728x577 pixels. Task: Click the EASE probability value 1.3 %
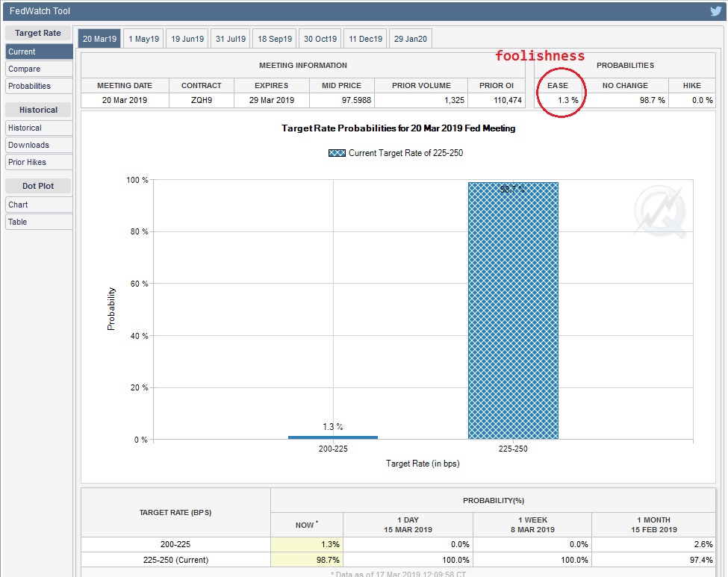coord(567,100)
